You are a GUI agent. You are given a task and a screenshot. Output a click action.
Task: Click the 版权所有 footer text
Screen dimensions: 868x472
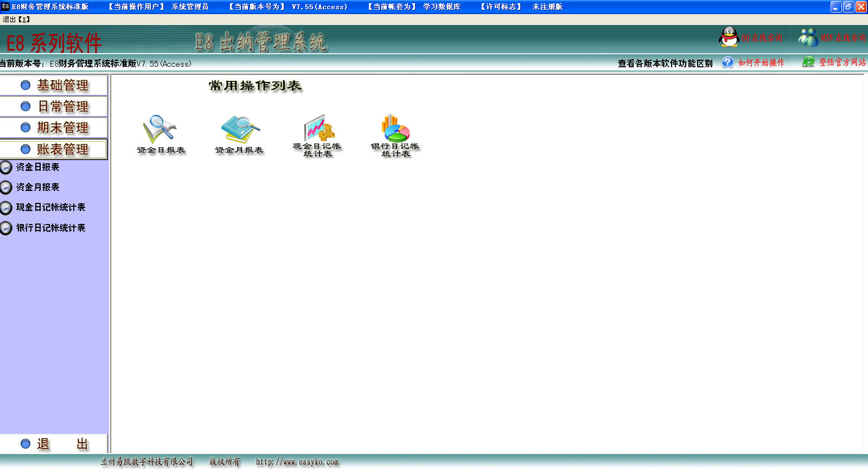coord(225,462)
